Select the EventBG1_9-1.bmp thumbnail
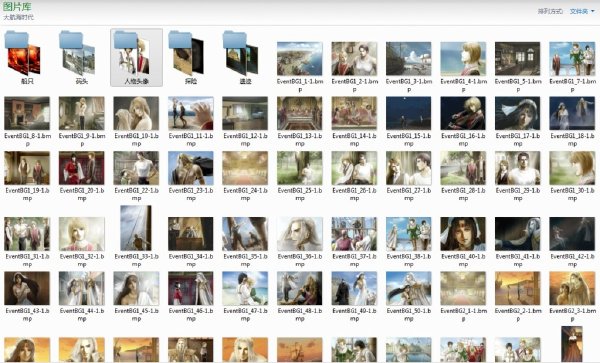The width and height of the screenshot is (600, 363). (x=82, y=113)
